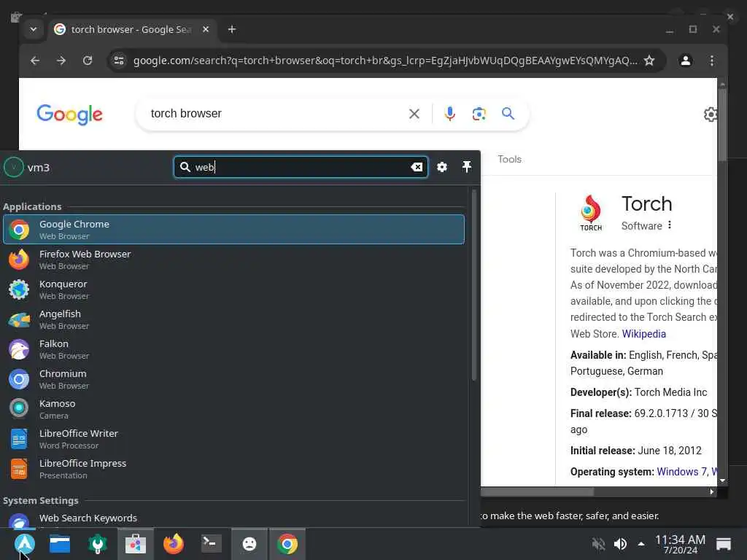Viewport: 747px width, 560px height.
Task: Click the Torch logo thumbnail
Action: [591, 212]
